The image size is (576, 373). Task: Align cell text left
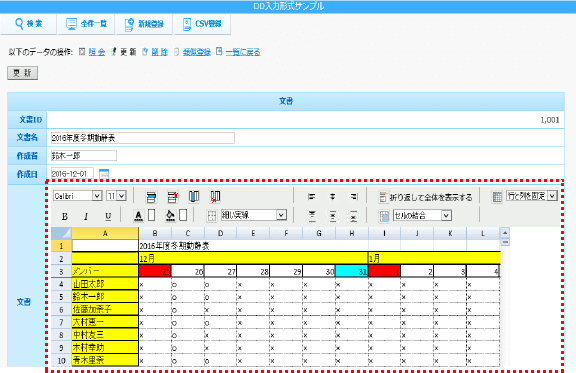click(x=312, y=197)
